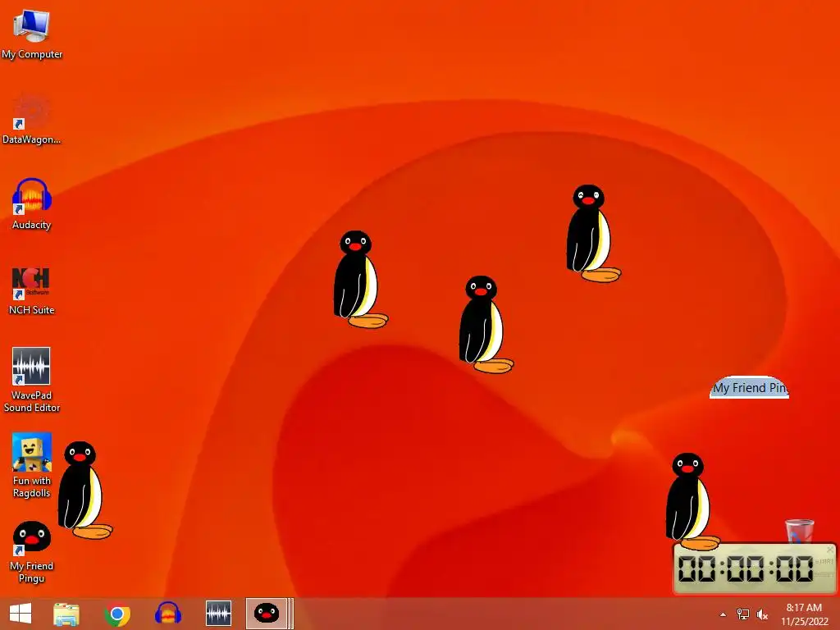Open the network status tray icon
The height and width of the screenshot is (630, 840).
point(743,614)
